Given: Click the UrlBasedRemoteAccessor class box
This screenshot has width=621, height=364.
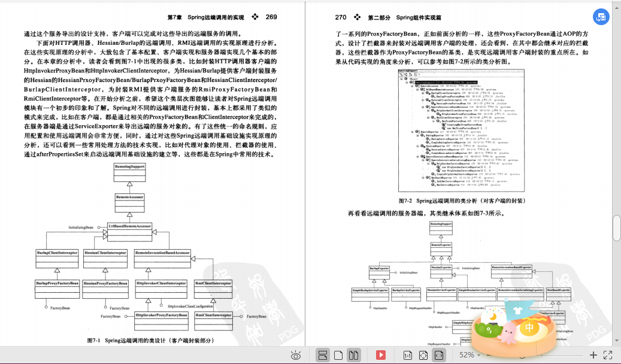Looking at the screenshot, I should point(129,232).
